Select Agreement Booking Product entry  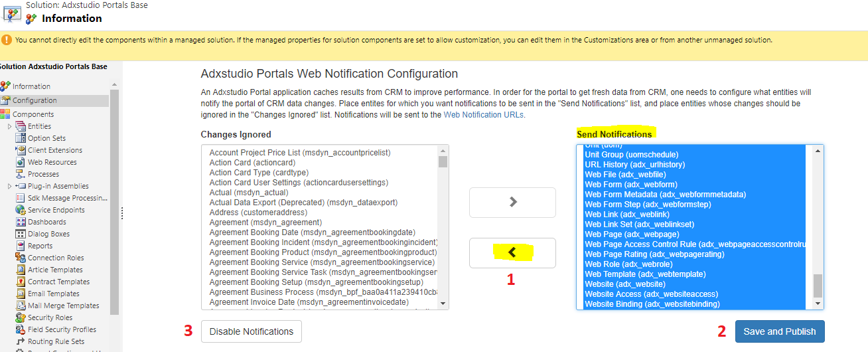(x=323, y=252)
